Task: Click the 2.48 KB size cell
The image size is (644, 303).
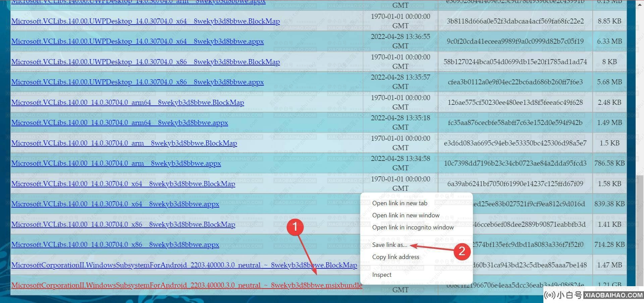Action: click(609, 102)
